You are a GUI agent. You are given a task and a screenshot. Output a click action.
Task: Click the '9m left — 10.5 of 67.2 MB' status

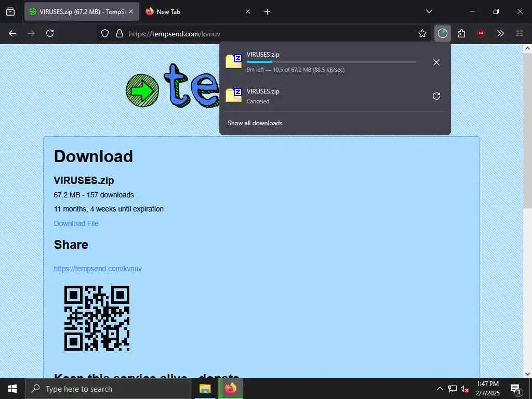(x=296, y=70)
